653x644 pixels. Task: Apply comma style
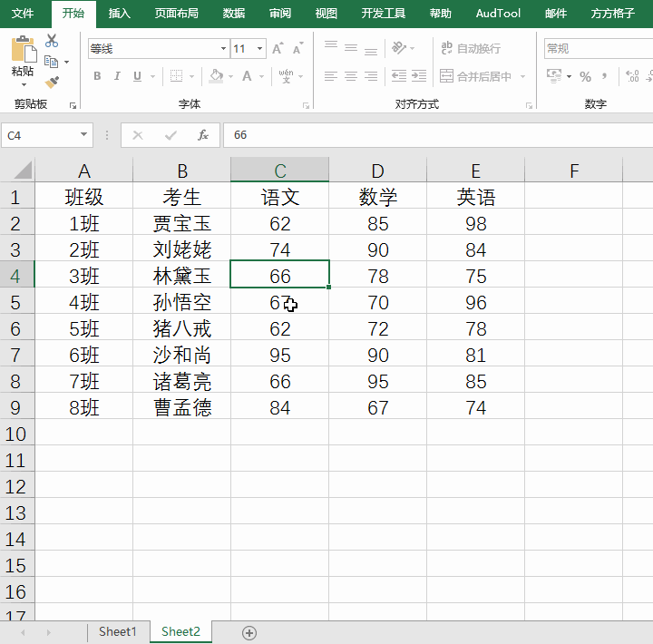[604, 76]
